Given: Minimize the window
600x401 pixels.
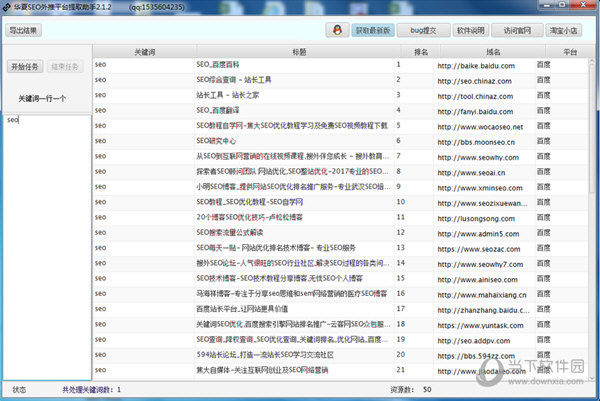Looking at the screenshot, I should point(546,5).
